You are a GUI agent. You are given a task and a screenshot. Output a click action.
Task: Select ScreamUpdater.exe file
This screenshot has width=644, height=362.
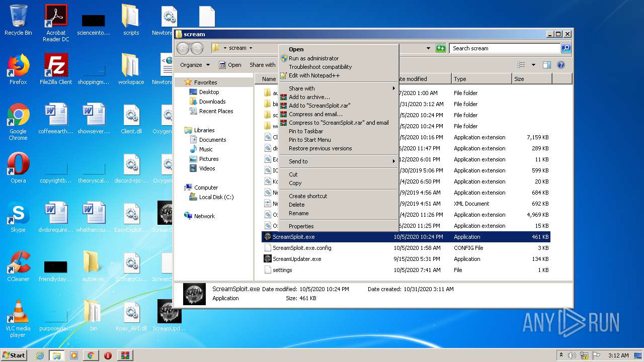tap(297, 259)
